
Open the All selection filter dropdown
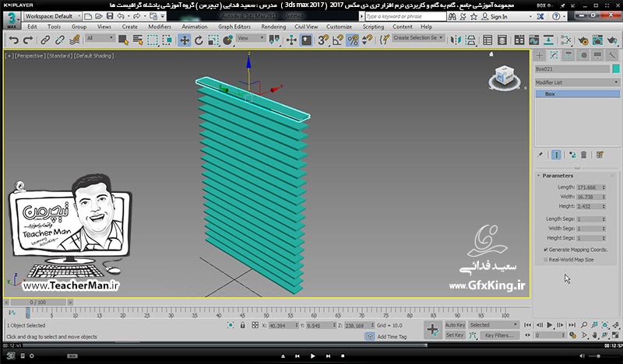(x=100, y=39)
